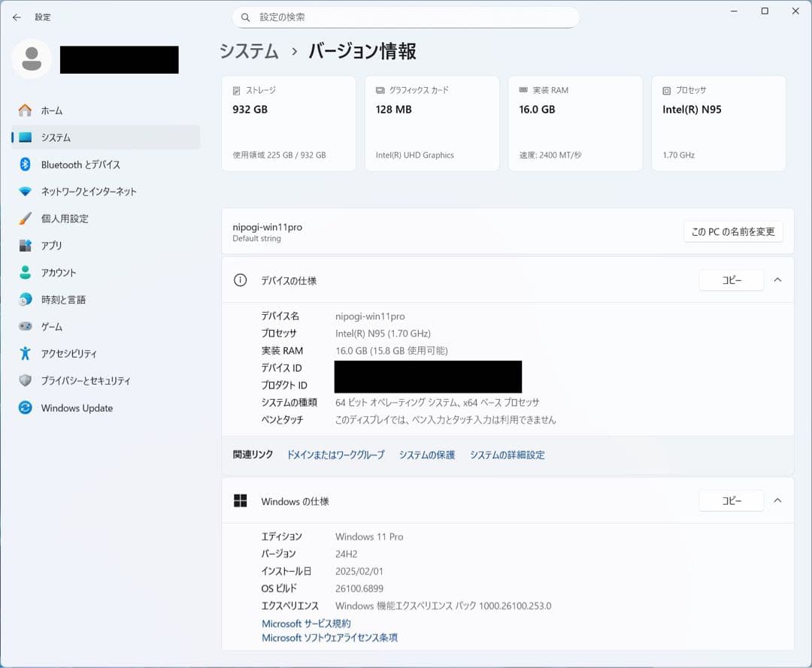Viewport: 812px width, 668px height.
Task: Open アクセシビリティ via its figure icon
Action: pos(25,353)
